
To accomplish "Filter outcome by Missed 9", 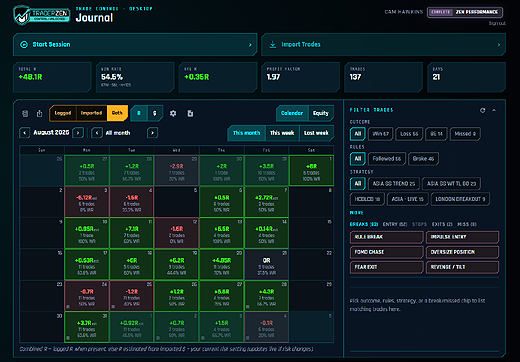I will 465,134.
